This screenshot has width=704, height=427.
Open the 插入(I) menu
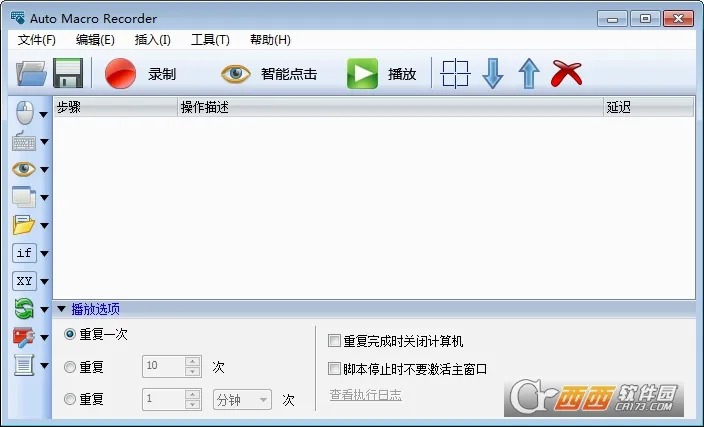tap(152, 40)
